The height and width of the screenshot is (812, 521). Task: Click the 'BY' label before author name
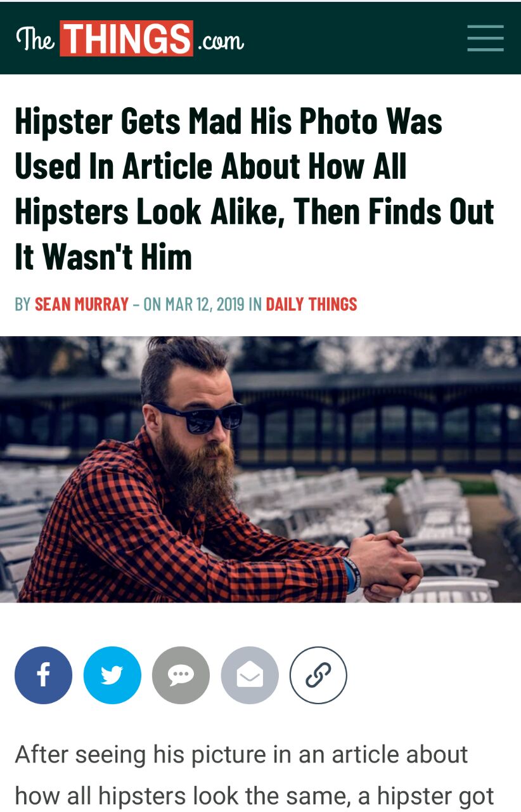coord(23,304)
